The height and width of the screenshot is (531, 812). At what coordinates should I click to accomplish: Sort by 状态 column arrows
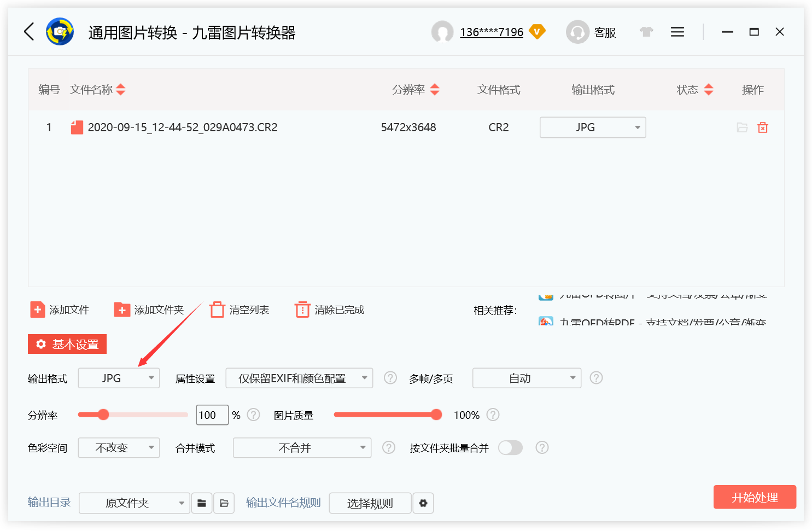[709, 90]
